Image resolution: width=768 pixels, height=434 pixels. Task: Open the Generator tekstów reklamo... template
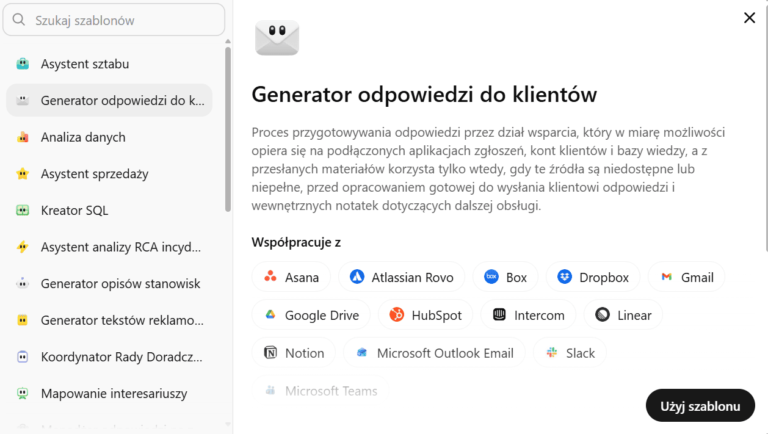(109, 320)
